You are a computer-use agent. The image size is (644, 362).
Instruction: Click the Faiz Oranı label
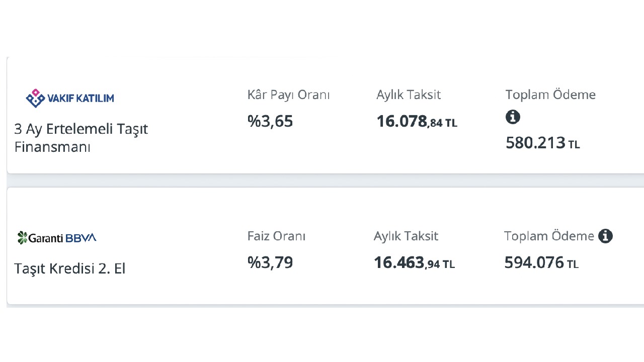pos(276,236)
